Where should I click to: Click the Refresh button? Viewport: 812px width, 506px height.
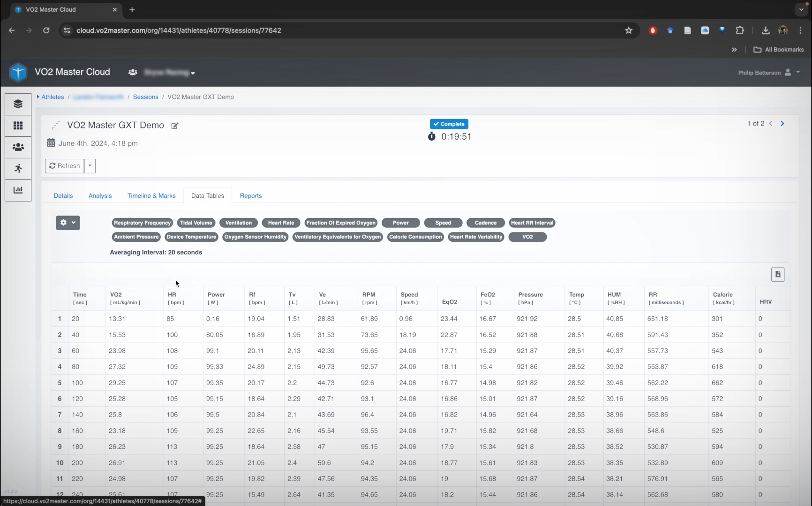pos(65,166)
